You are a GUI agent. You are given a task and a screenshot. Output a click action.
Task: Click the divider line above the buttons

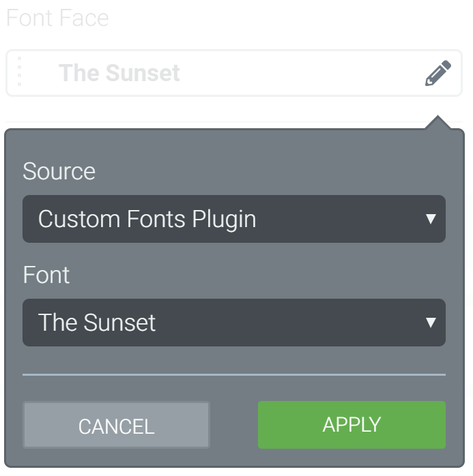(x=233, y=374)
